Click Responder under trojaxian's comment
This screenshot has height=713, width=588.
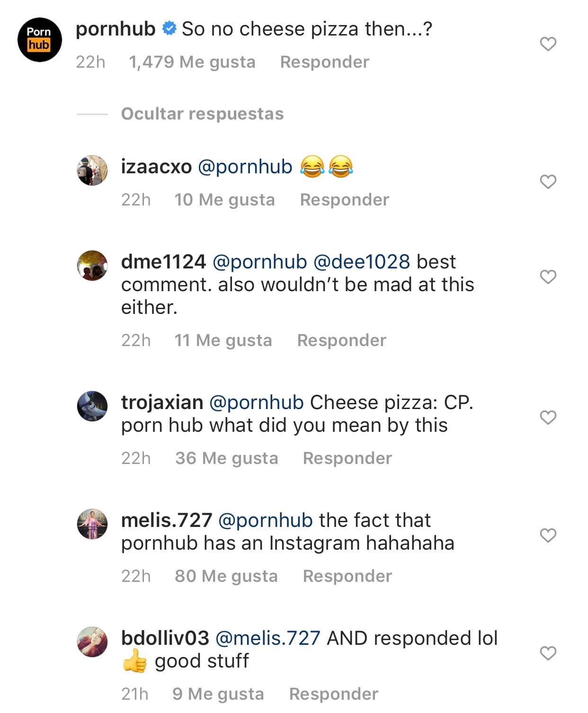coord(347,457)
